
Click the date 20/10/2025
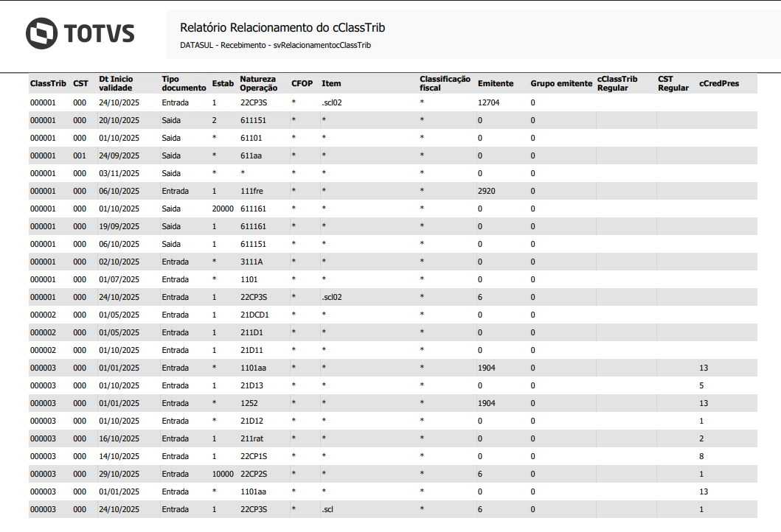[x=119, y=120]
